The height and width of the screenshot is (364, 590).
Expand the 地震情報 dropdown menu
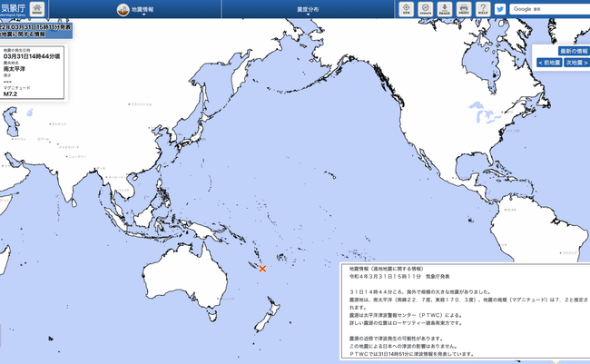click(x=146, y=10)
